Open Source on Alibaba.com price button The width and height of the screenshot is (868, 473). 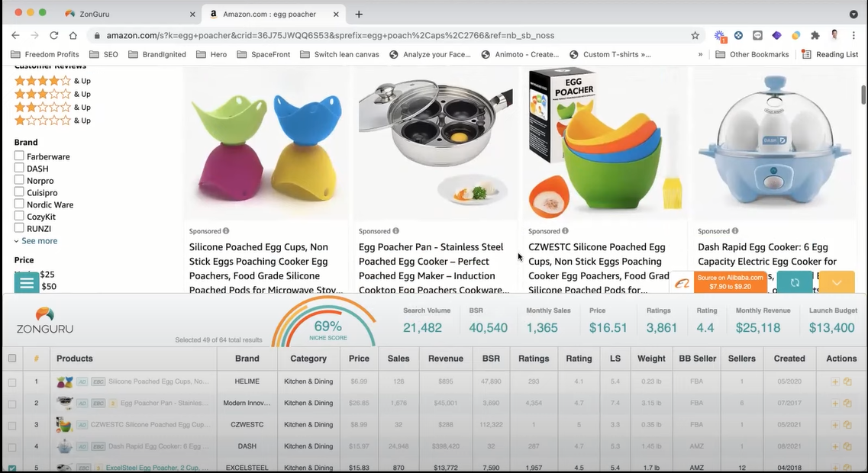point(730,282)
